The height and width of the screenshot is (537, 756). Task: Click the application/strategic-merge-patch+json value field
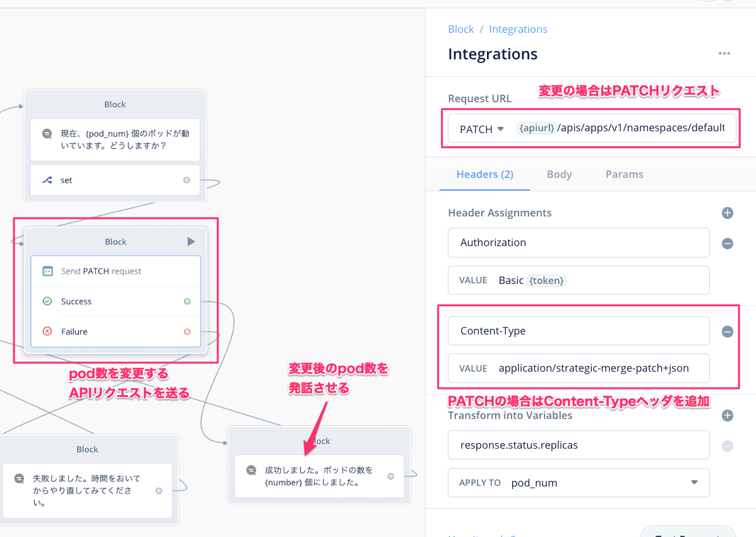pyautogui.click(x=579, y=369)
